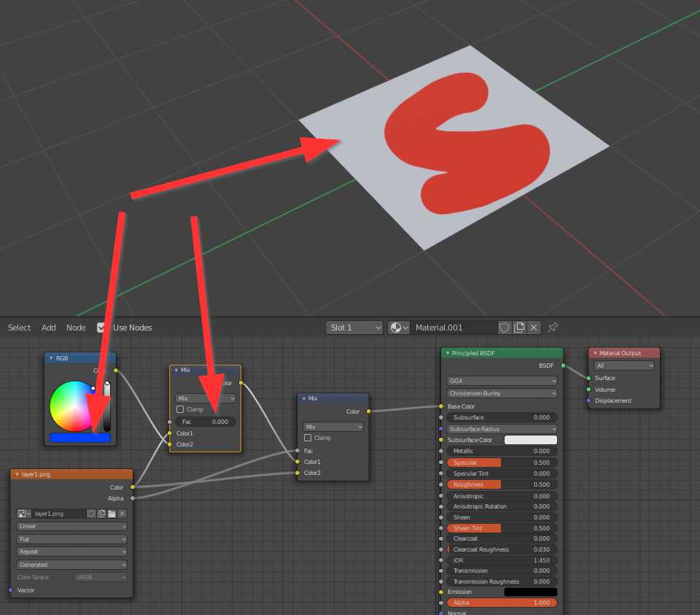Click Color output socket of layer1.png node
Image resolution: width=700 pixels, height=615 pixels.
coord(133,487)
